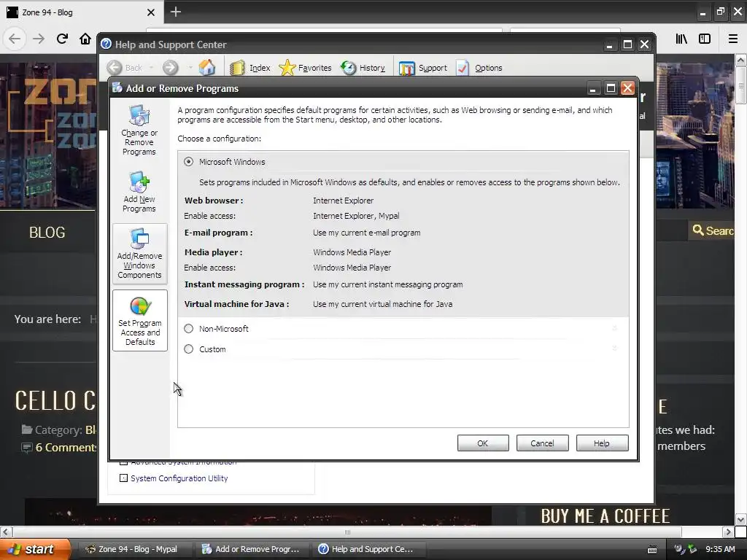Open Help Favorites
Viewport: 747px width, 560px height.
(306, 68)
